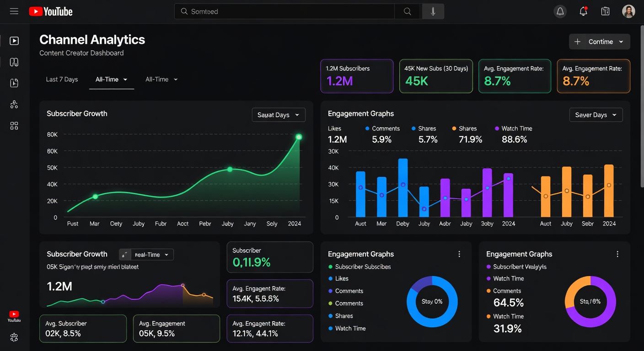Click the YouTube icon at sidebar bottom

[14, 315]
